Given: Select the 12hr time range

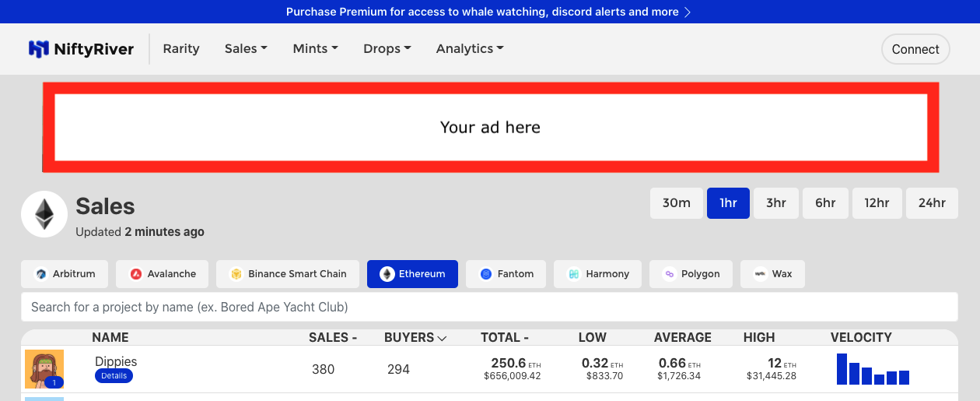Looking at the screenshot, I should [877, 203].
